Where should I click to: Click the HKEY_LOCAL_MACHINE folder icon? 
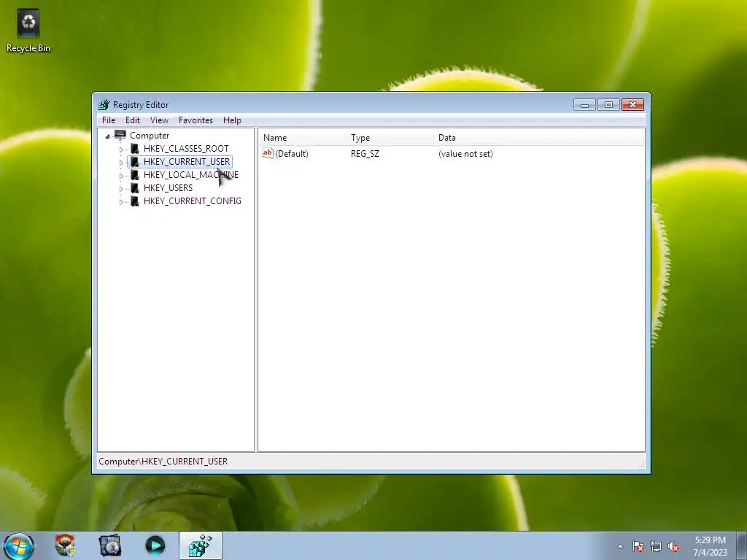pos(135,175)
